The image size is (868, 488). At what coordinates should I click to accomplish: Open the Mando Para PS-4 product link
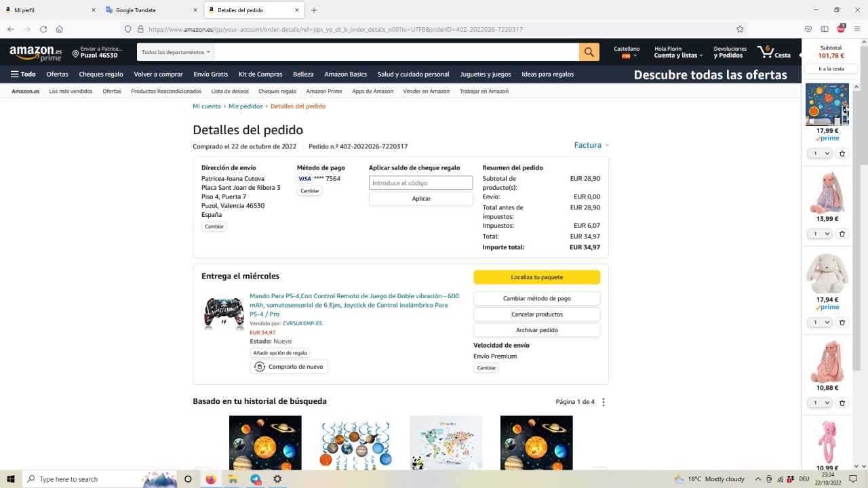click(354, 305)
